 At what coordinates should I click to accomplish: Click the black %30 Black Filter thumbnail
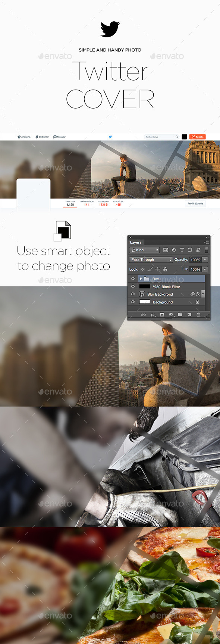pyautogui.click(x=145, y=287)
